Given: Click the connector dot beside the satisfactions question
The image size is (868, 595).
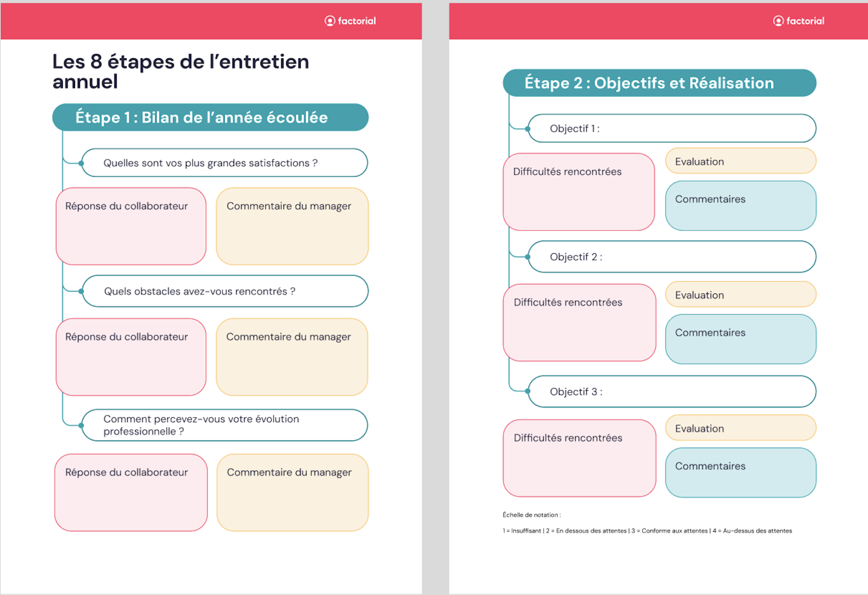Looking at the screenshot, I should pos(81,163).
